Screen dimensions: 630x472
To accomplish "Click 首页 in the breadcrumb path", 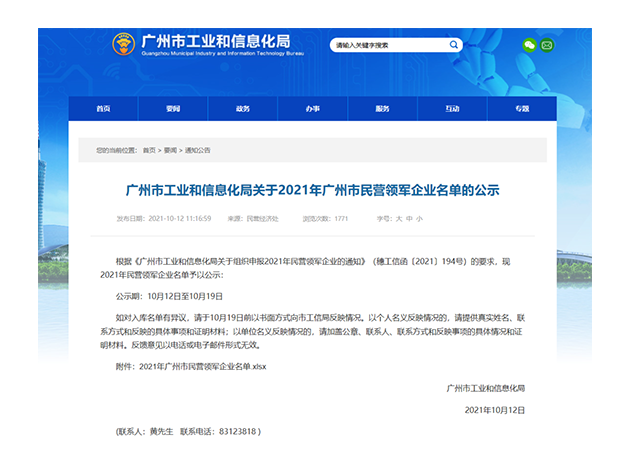I will 149,150.
